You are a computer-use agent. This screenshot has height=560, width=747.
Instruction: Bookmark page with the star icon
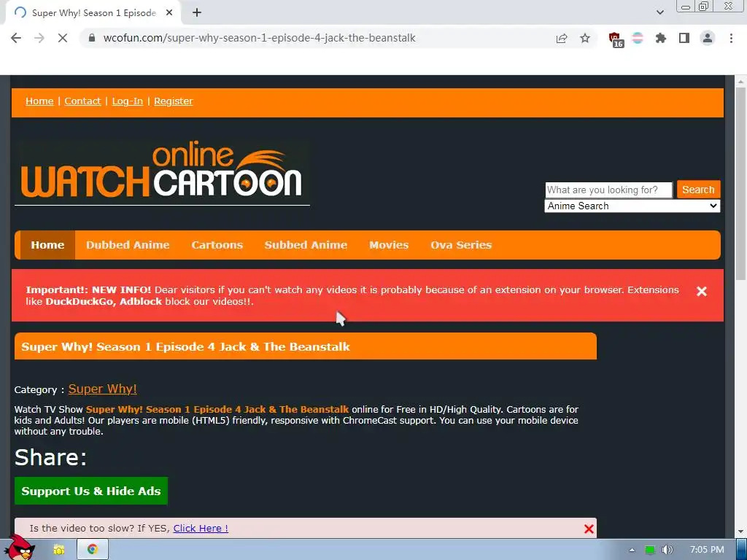pyautogui.click(x=585, y=38)
